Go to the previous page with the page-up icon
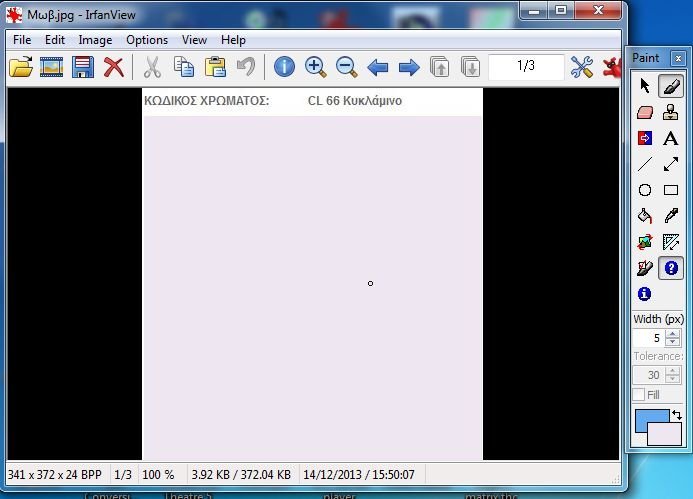The width and height of the screenshot is (693, 499). [439, 67]
